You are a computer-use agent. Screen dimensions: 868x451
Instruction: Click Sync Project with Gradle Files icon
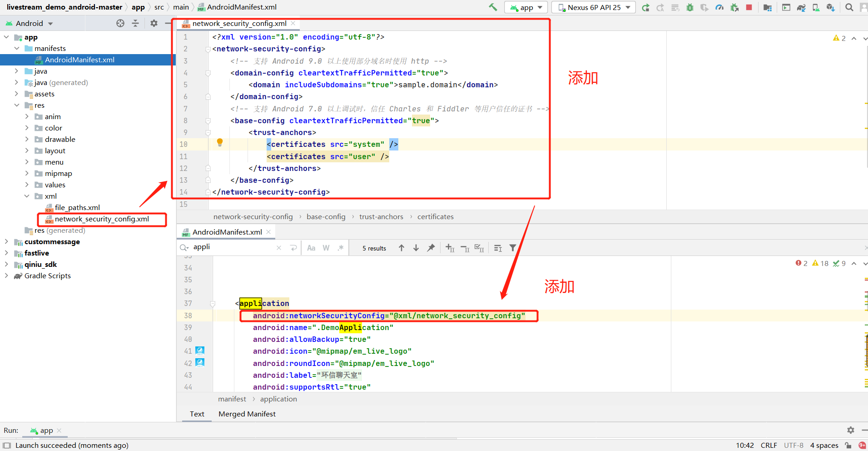pos(801,7)
